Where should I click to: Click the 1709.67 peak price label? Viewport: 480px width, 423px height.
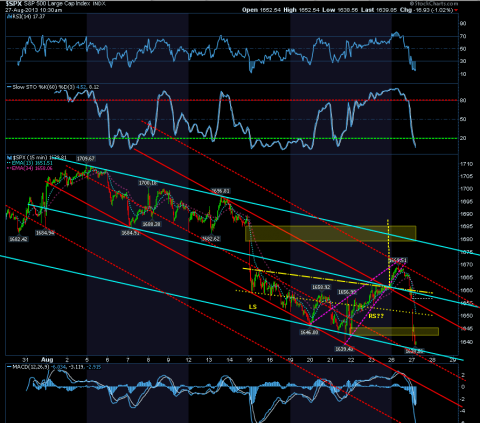pyautogui.click(x=86, y=159)
